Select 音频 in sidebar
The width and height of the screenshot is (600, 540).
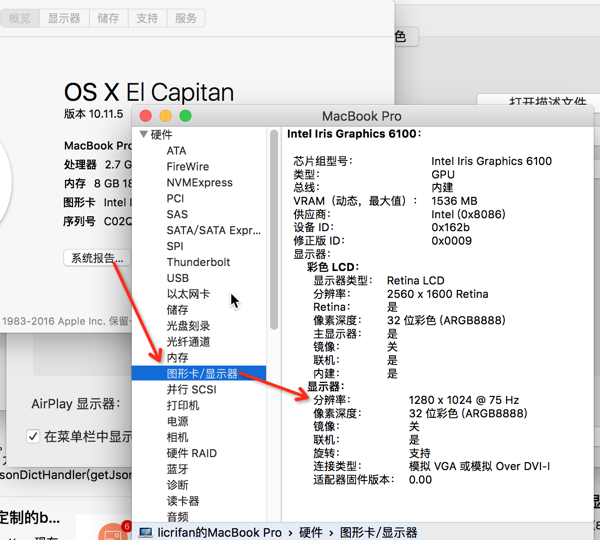click(177, 517)
